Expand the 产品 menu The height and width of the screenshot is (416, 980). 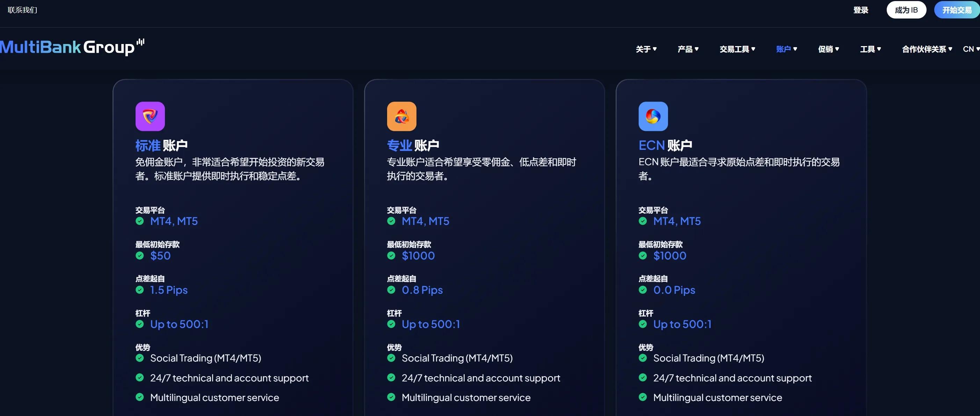click(688, 49)
